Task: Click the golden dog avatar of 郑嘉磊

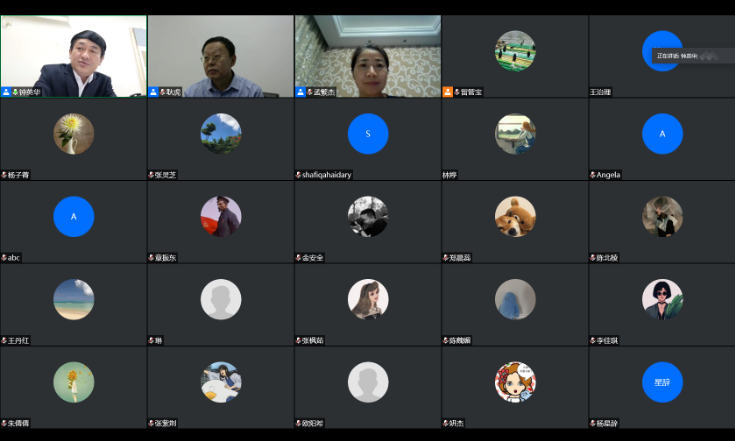Action: (x=515, y=216)
